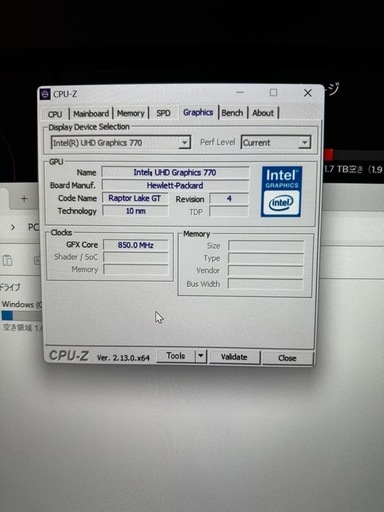
Task: Open the Memory tab
Action: pyautogui.click(x=131, y=113)
